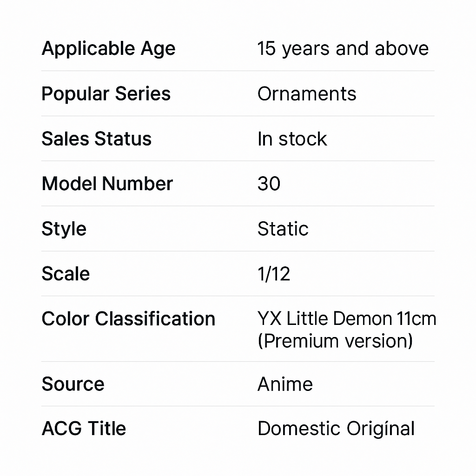This screenshot has width=476, height=476.
Task: Select the Static value text
Action: pos(283,229)
